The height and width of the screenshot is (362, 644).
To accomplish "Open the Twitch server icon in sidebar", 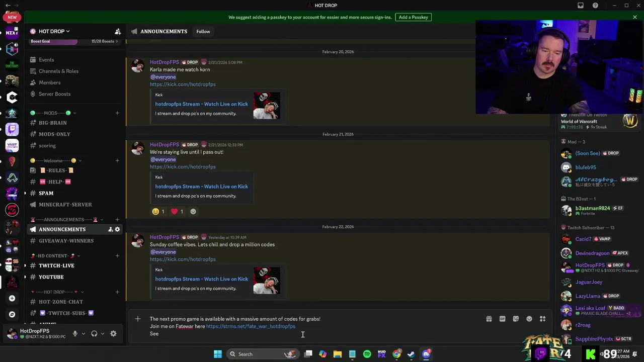I will coord(12,129).
